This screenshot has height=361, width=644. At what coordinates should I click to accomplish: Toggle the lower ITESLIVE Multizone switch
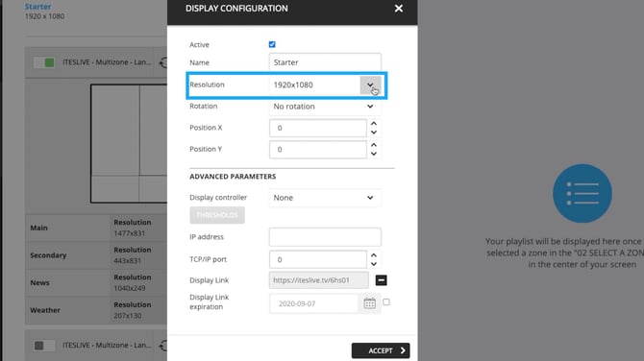44,346
